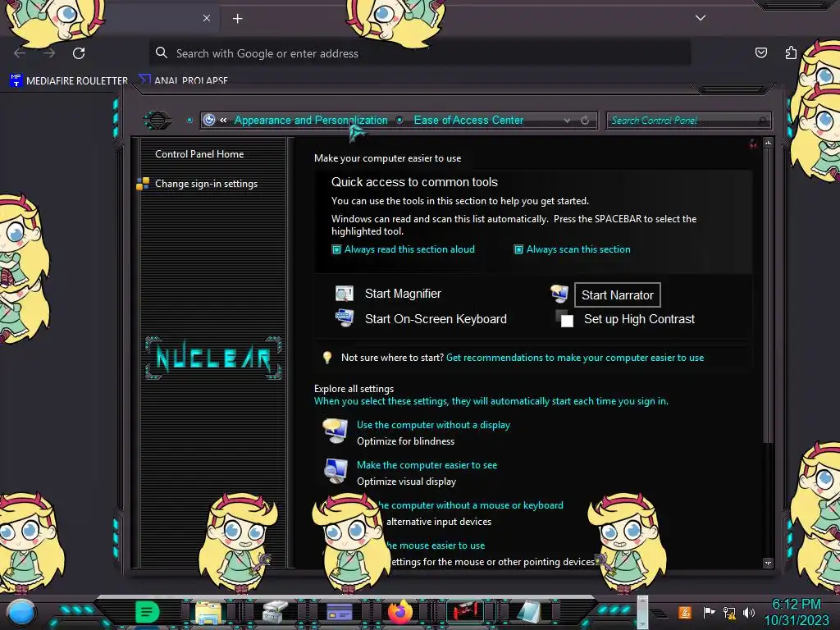The width and height of the screenshot is (840, 630).
Task: Open the browser extensions icon
Action: (791, 52)
